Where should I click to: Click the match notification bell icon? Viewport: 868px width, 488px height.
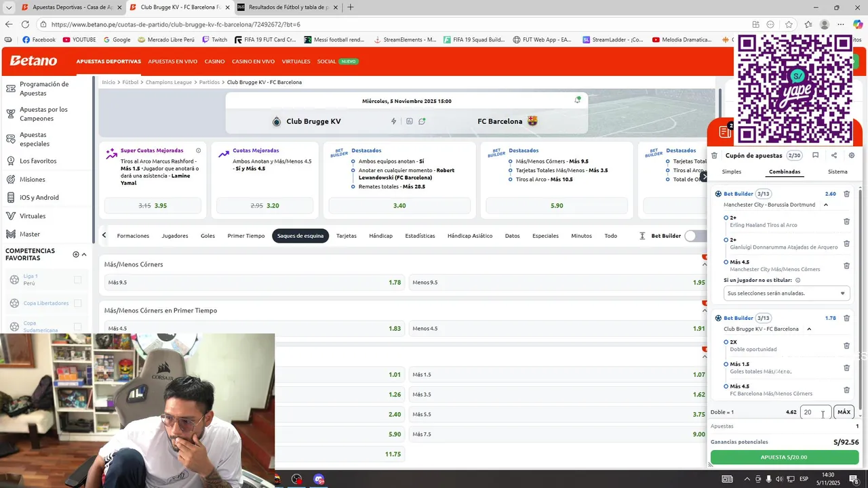pos(578,100)
